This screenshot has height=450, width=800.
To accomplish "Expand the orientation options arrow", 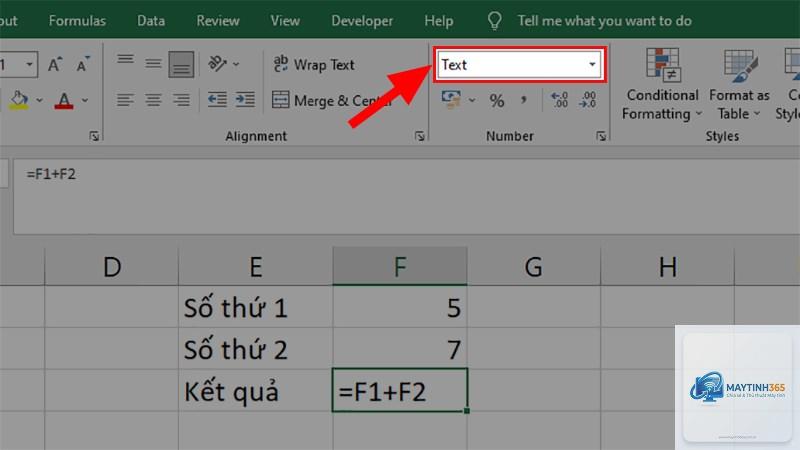I will (236, 64).
